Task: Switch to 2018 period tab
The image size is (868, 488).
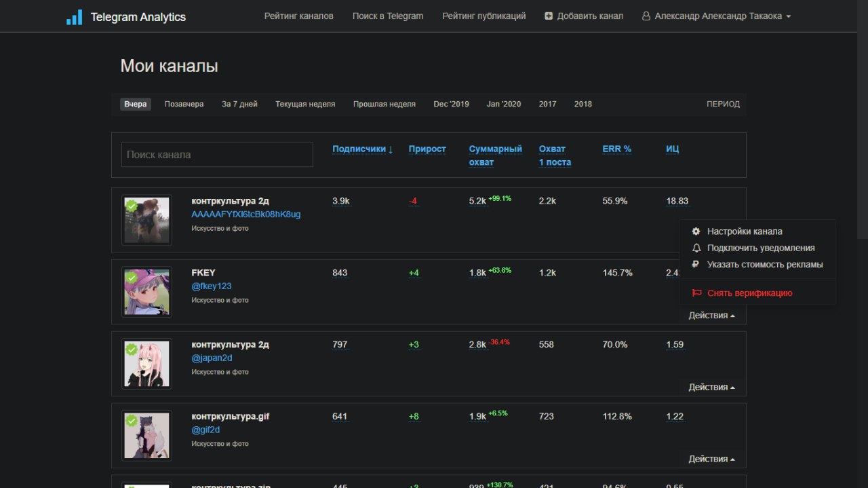Action: tap(583, 105)
